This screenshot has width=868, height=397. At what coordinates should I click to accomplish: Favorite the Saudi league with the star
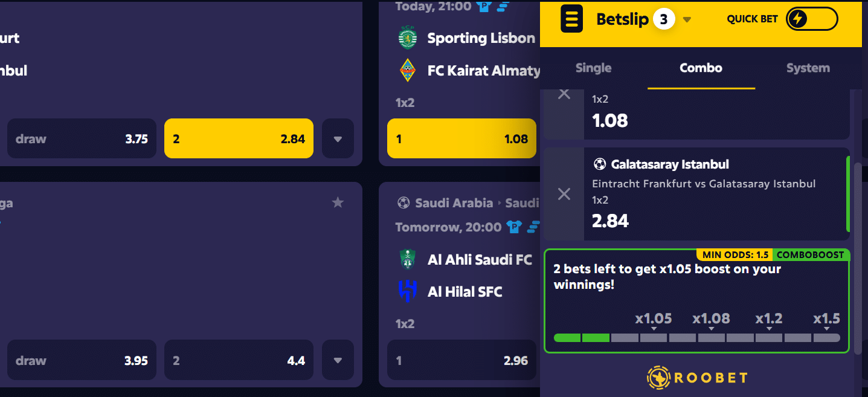338,202
